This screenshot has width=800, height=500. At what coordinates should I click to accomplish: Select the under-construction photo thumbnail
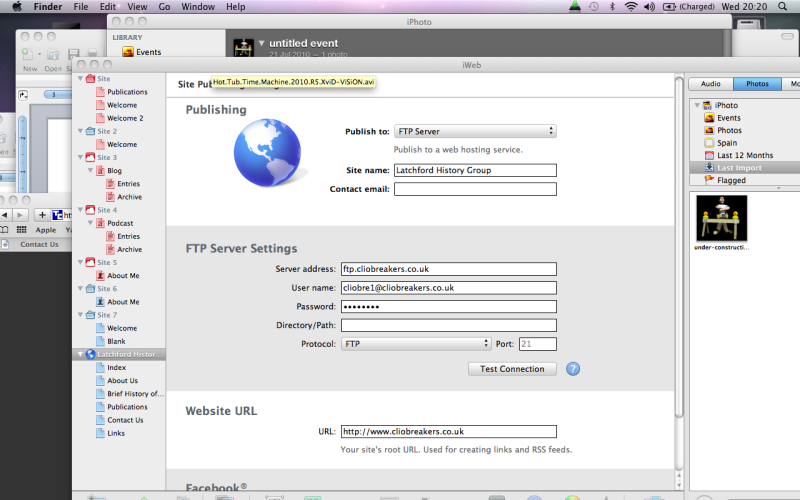721,218
